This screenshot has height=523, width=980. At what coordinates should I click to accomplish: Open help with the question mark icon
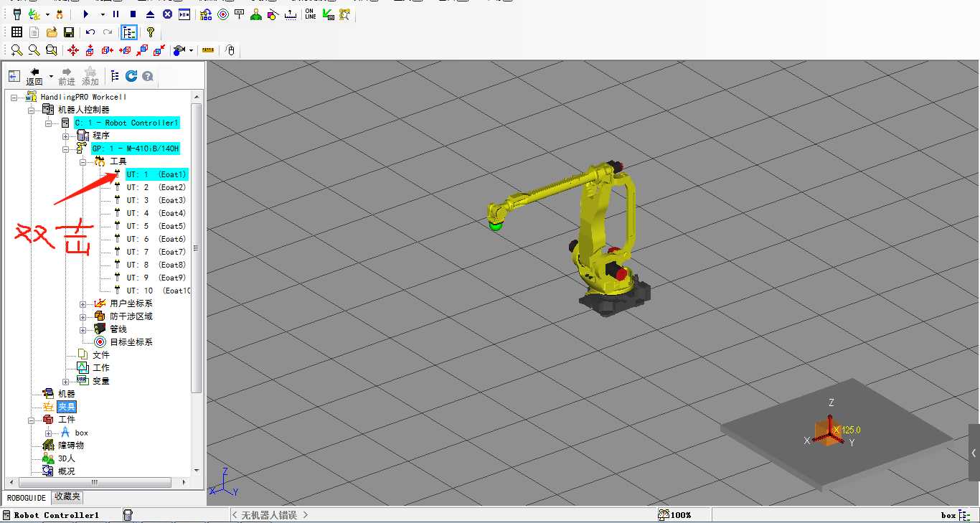(x=151, y=32)
